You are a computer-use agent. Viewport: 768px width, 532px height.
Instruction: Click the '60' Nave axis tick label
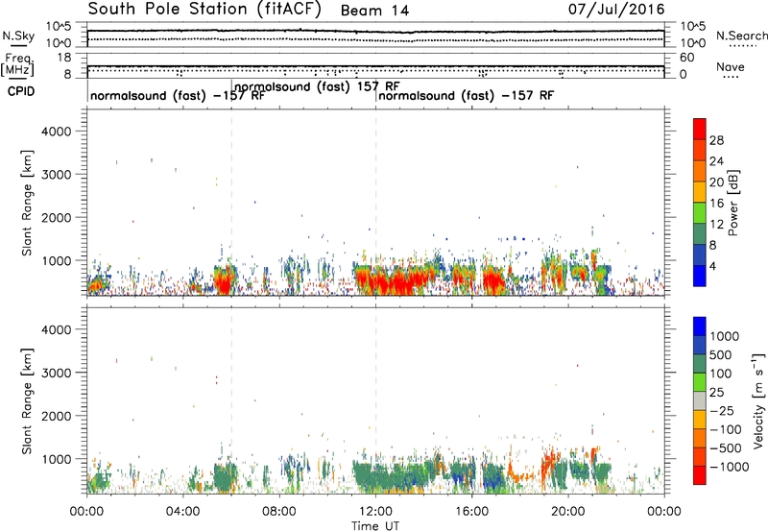click(687, 58)
